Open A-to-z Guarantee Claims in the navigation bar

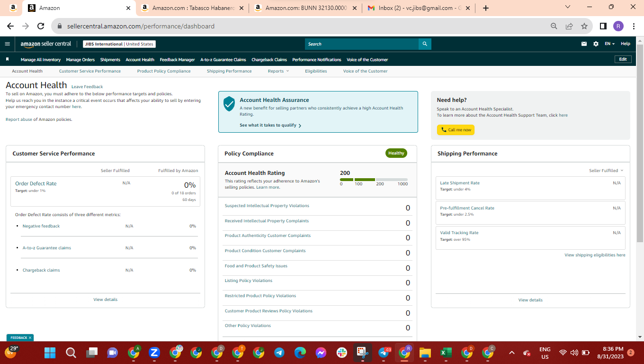click(x=223, y=60)
